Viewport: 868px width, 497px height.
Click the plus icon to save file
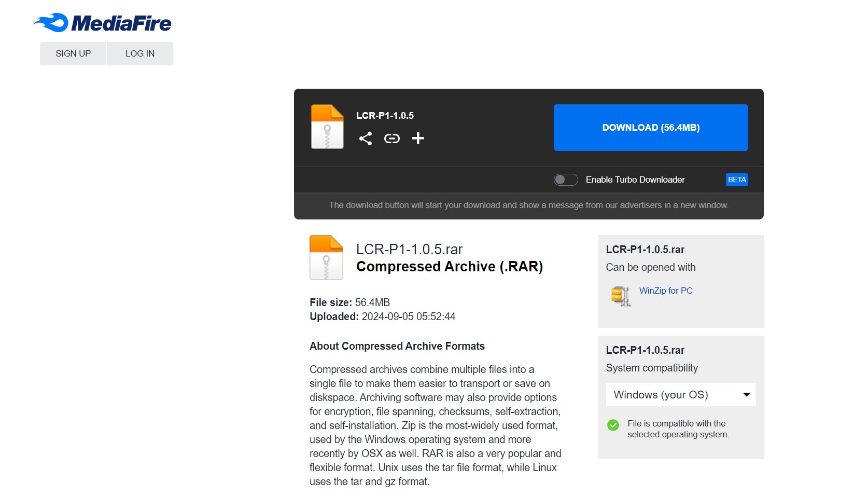[x=418, y=139]
